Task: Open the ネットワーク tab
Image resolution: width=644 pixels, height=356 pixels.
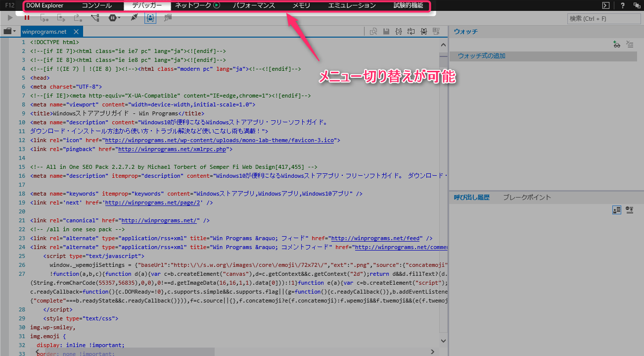Action: [193, 5]
